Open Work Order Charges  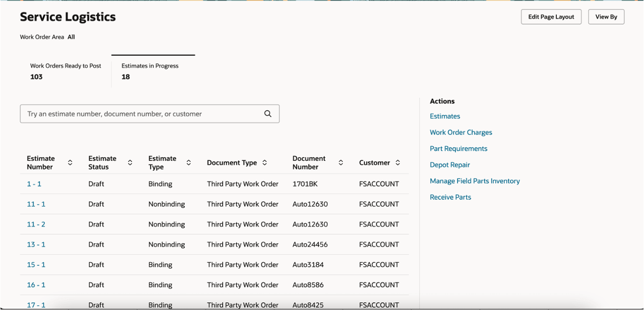click(461, 132)
